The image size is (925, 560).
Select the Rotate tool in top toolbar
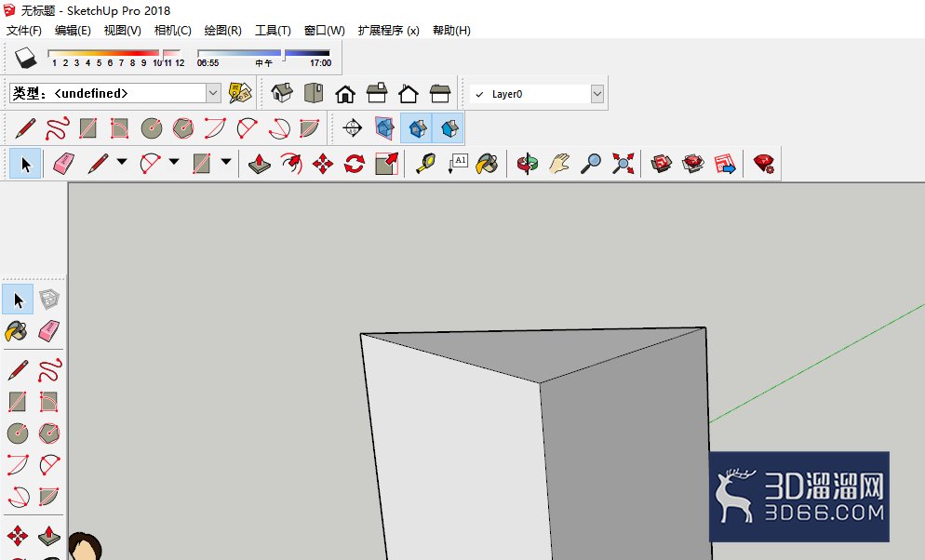354,164
